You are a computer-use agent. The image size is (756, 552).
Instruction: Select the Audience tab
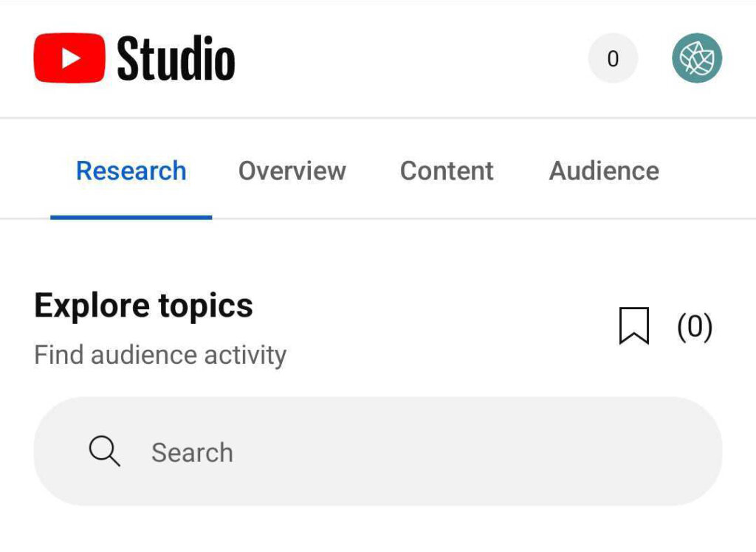(x=604, y=170)
